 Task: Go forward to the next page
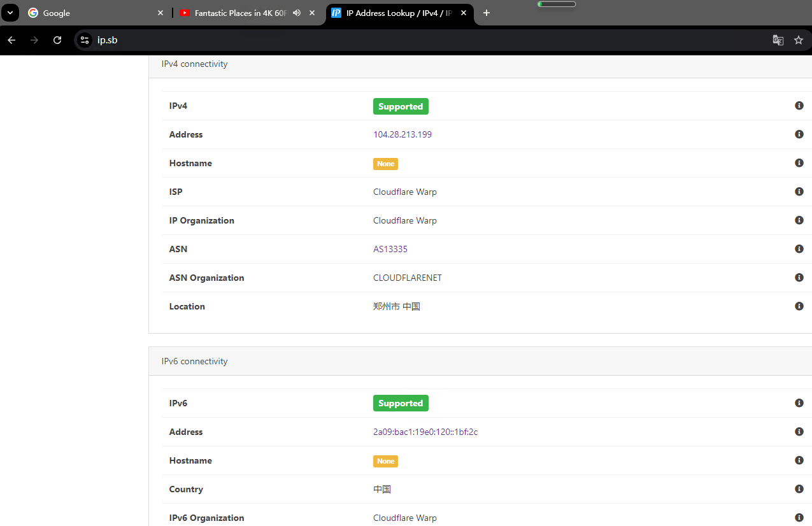click(x=34, y=40)
